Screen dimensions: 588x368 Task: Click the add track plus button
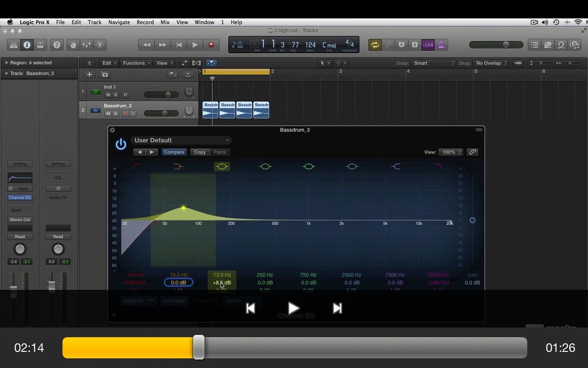[90, 75]
